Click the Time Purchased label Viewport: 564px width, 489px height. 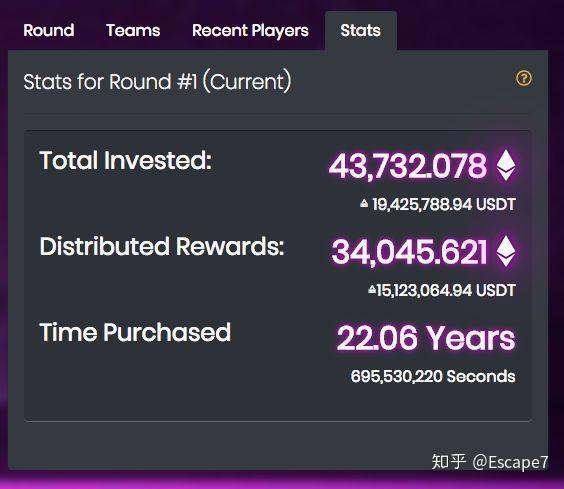(135, 332)
